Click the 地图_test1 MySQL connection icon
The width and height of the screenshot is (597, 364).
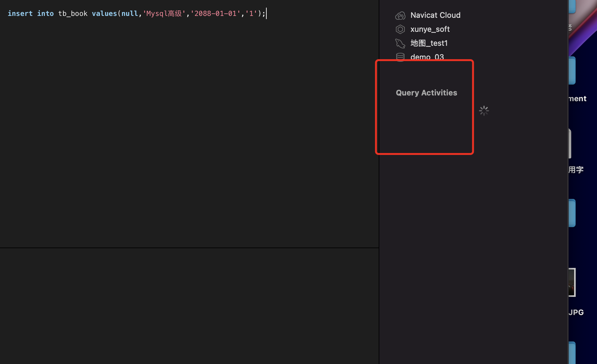(400, 43)
